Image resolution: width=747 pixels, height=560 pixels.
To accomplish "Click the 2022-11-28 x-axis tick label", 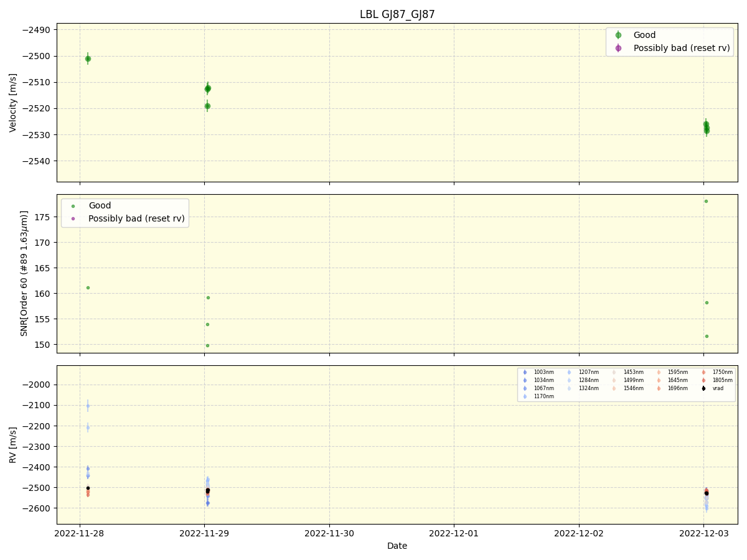I will tap(80, 533).
